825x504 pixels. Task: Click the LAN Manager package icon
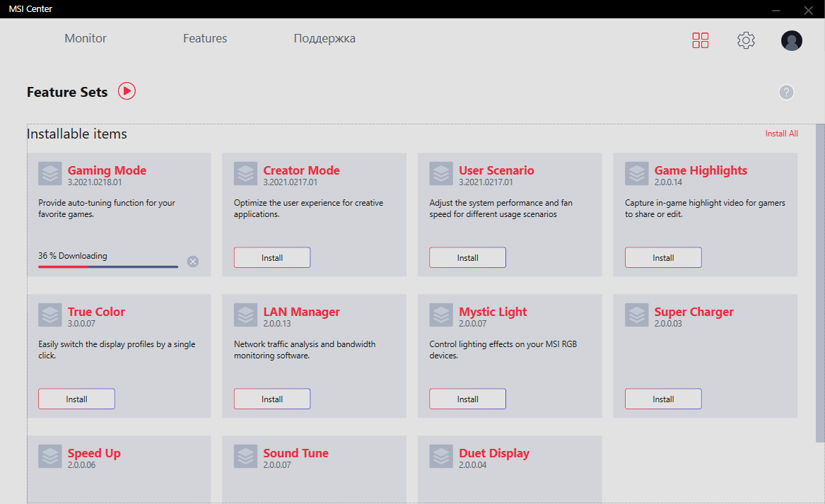[246, 315]
